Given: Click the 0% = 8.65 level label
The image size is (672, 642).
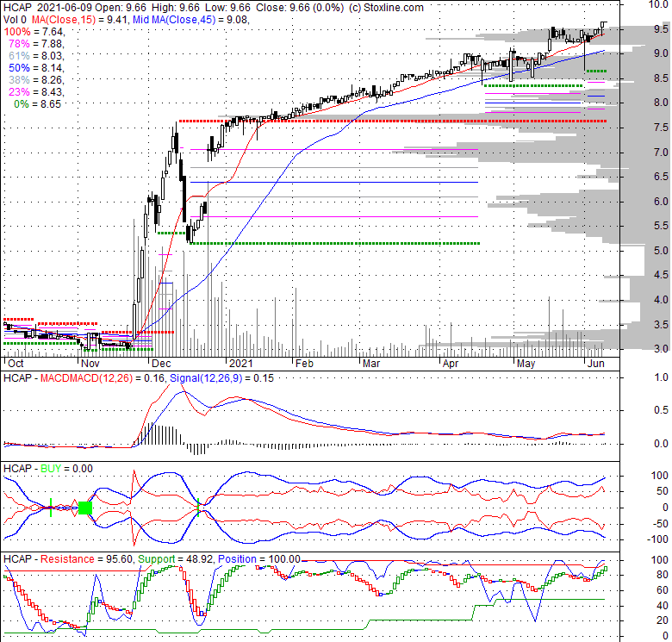Looking at the screenshot, I should click(x=38, y=104).
